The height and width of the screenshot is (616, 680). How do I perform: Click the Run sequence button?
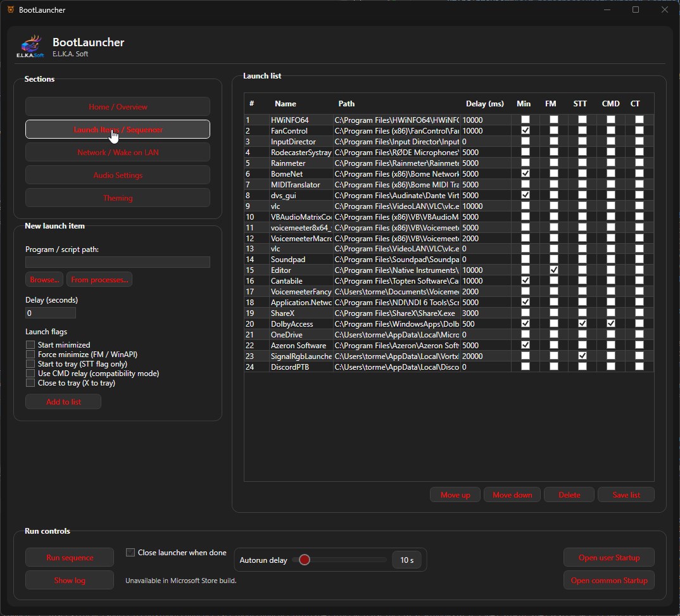click(x=70, y=558)
